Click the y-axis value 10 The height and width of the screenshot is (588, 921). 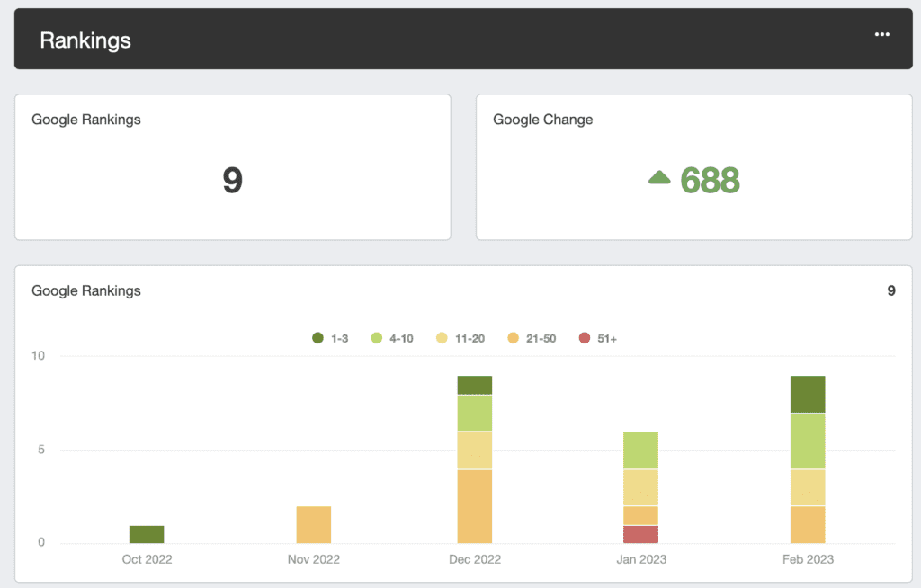click(38, 355)
